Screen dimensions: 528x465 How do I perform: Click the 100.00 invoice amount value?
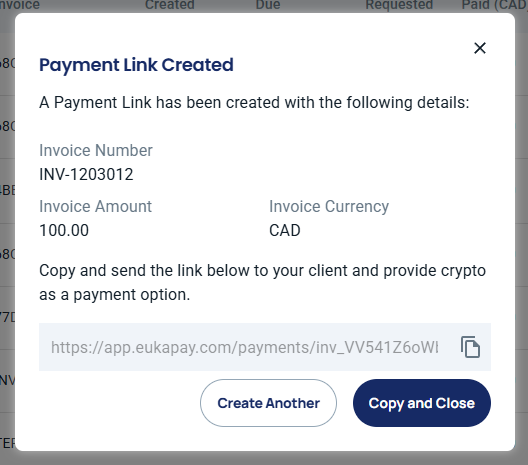click(64, 231)
